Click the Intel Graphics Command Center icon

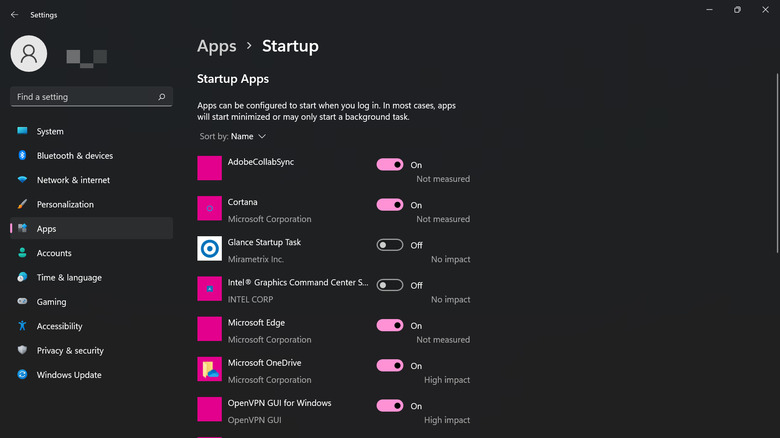tap(210, 289)
